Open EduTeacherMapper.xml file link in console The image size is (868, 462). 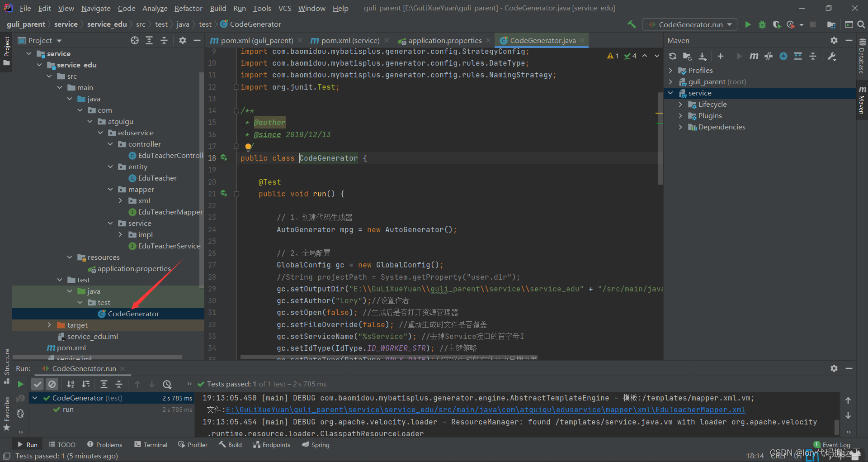[486, 410]
